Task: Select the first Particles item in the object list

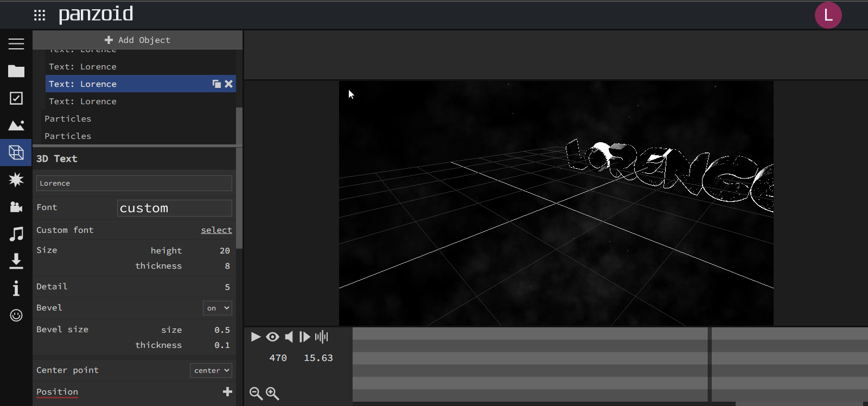Action: coord(68,119)
